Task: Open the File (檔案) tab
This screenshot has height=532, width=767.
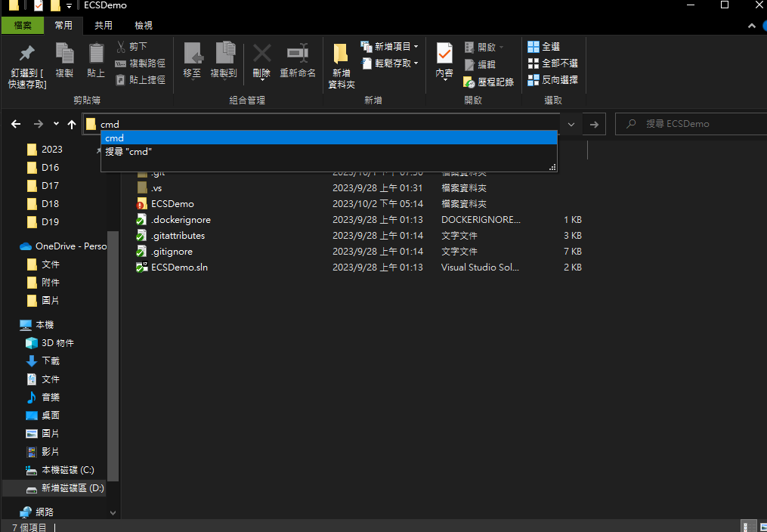Action: (23, 26)
